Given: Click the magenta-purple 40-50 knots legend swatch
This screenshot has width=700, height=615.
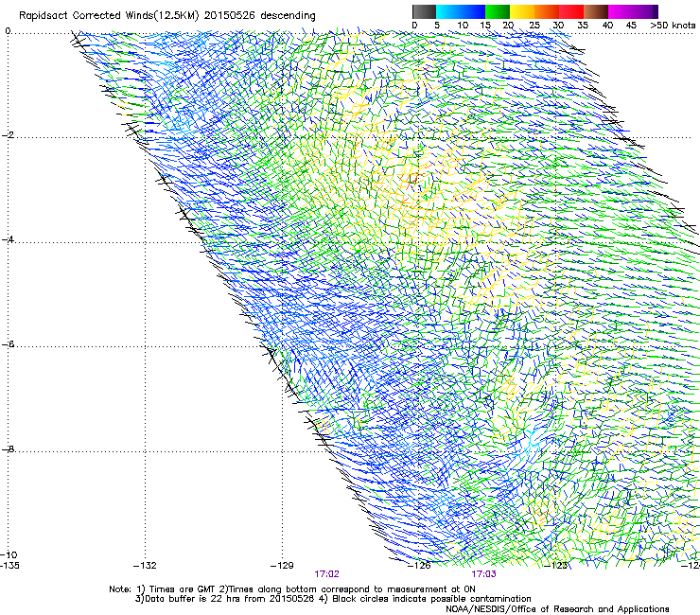Looking at the screenshot, I should [633, 11].
